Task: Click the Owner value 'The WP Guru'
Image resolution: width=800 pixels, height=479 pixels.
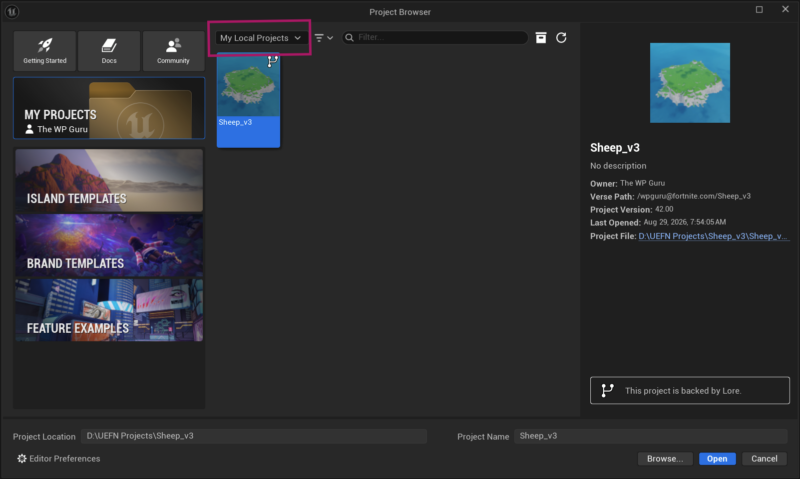Action: [x=642, y=183]
